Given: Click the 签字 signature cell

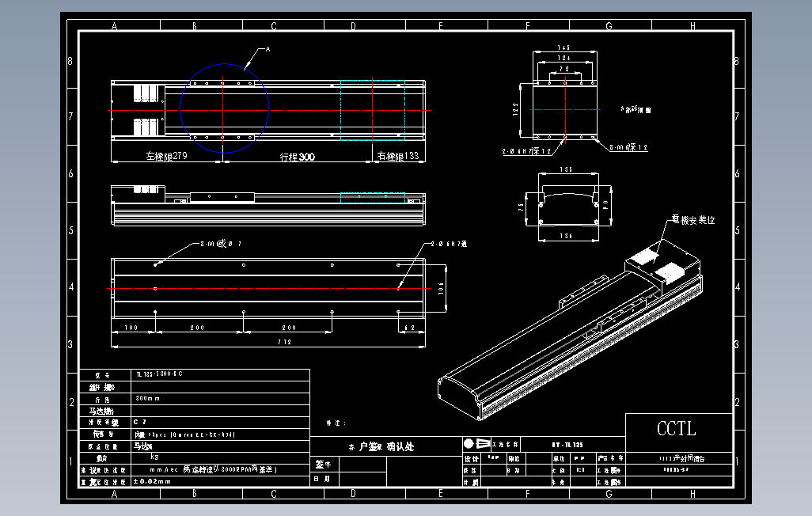Looking at the screenshot, I should [323, 465].
